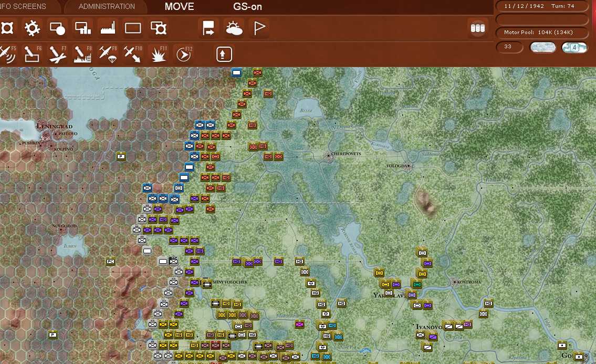Click the flag with arrow icon
Screen dimensions: 596x364
[208, 28]
